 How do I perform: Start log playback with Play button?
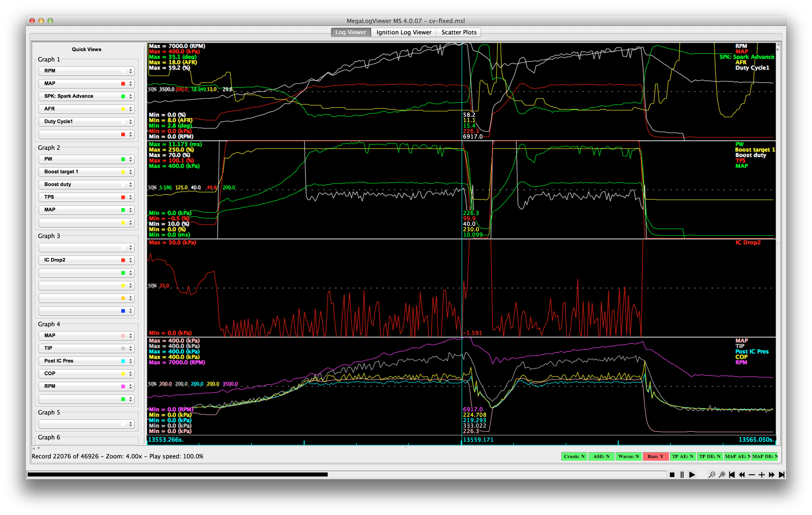[692, 474]
